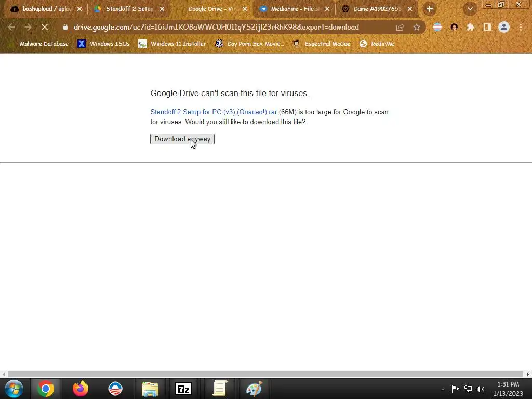Open the Windows Start menu

(14, 389)
